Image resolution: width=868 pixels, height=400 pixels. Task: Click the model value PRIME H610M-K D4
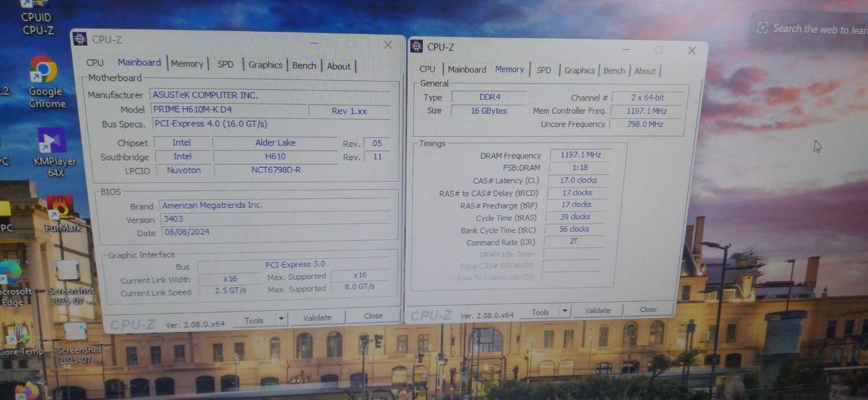coord(229,109)
